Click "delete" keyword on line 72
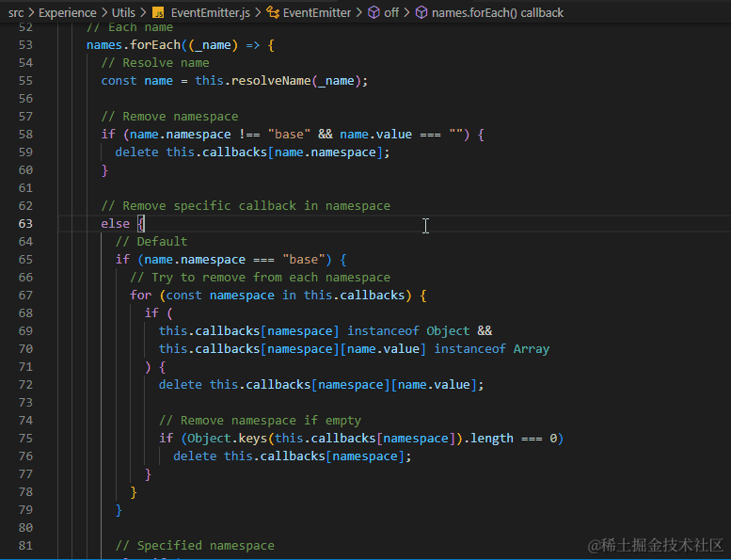 pos(180,385)
